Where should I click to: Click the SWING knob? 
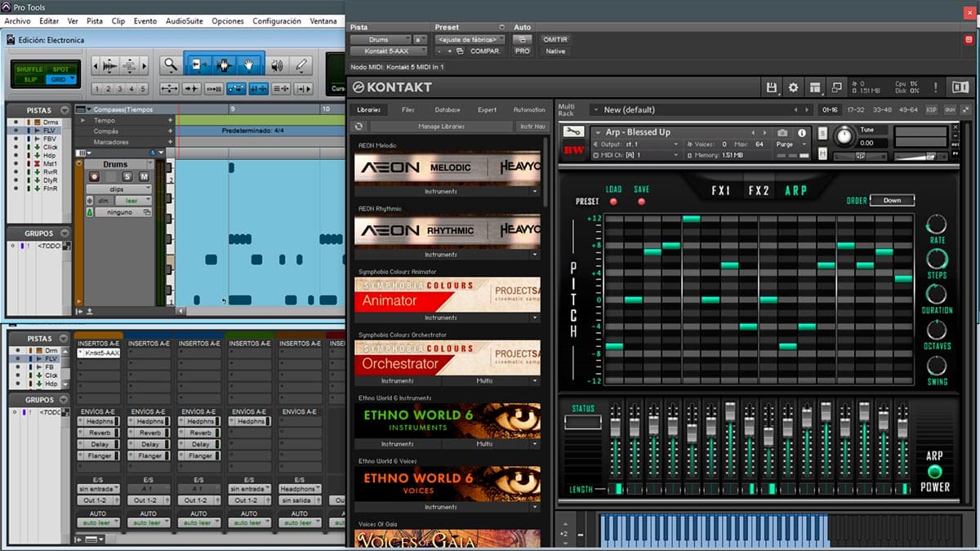pos(937,366)
